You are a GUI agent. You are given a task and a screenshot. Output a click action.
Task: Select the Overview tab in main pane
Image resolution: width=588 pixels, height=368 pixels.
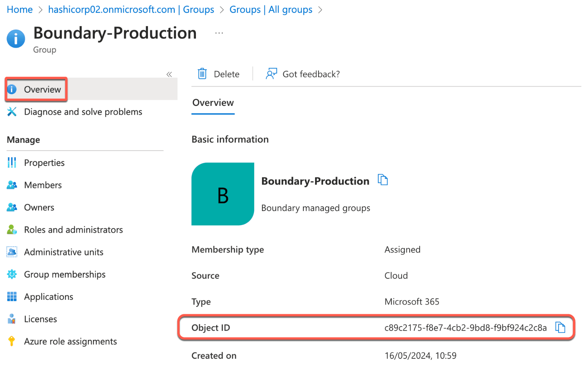point(213,103)
